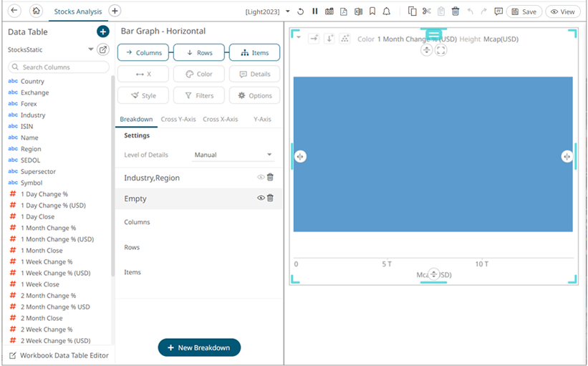Click the Search Columns input field
Image resolution: width=588 pixels, height=366 pixels.
click(60, 67)
